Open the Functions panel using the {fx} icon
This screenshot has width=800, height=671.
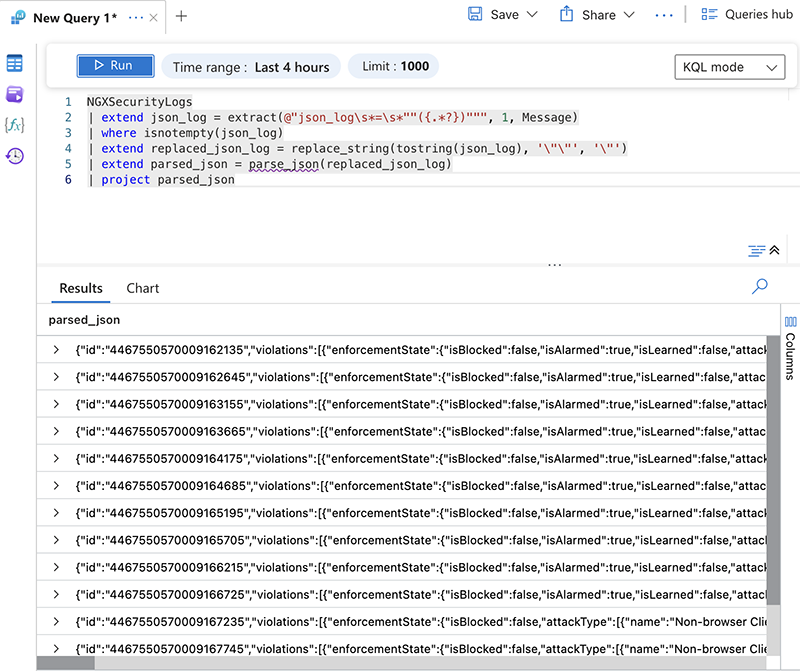pyautogui.click(x=14, y=125)
